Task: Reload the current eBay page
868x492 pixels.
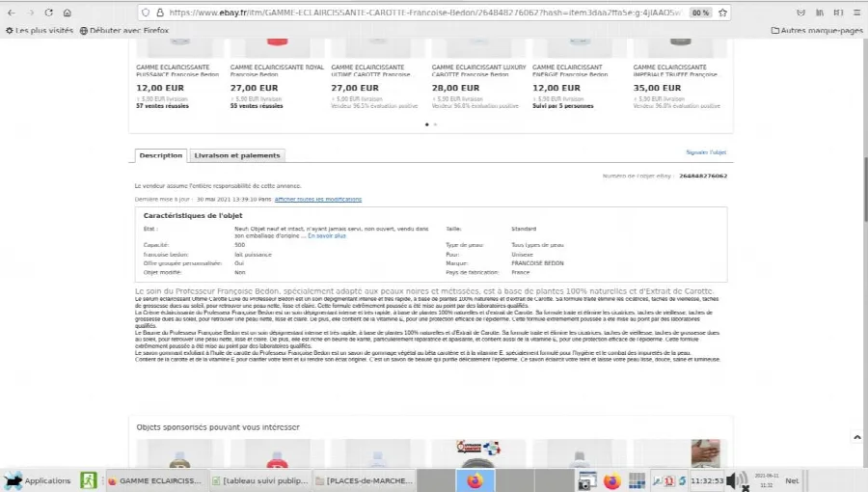Action: pos(49,13)
